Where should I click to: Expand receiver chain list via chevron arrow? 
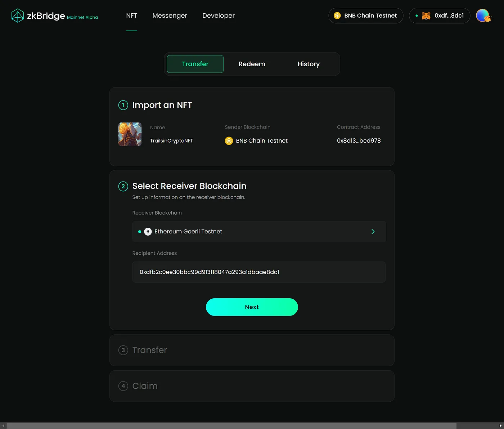373,232
